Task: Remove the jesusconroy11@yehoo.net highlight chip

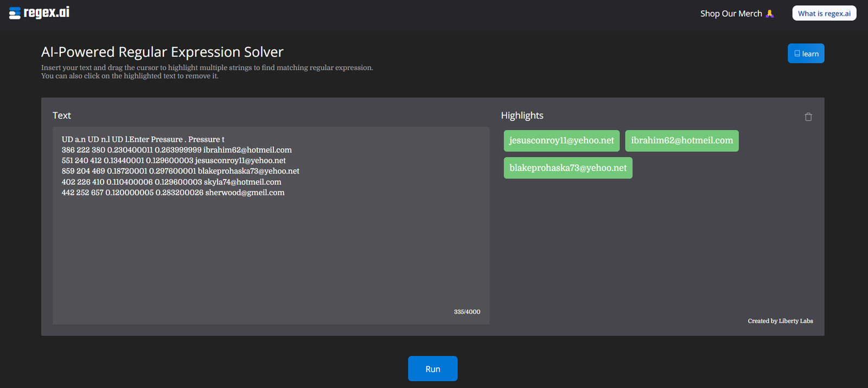Action: [x=561, y=141]
